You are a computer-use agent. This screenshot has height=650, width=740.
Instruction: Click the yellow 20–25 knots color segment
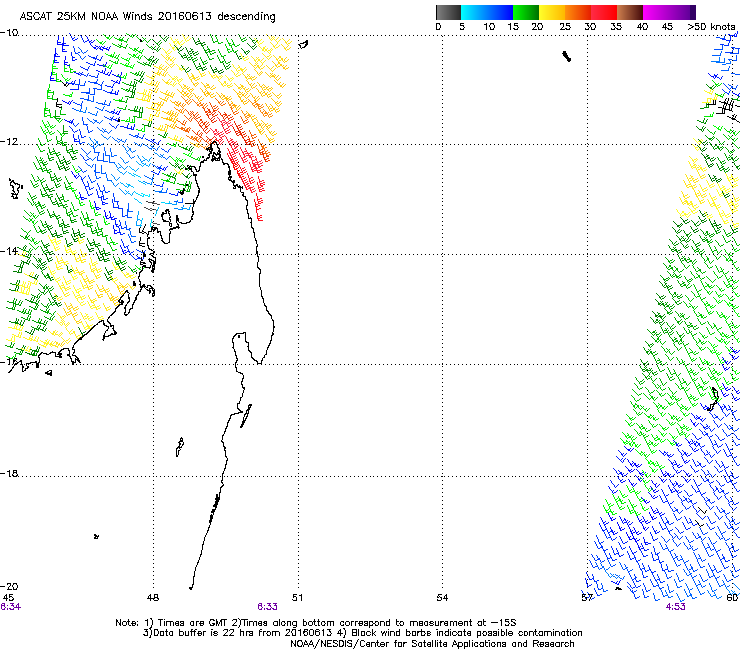[552, 12]
